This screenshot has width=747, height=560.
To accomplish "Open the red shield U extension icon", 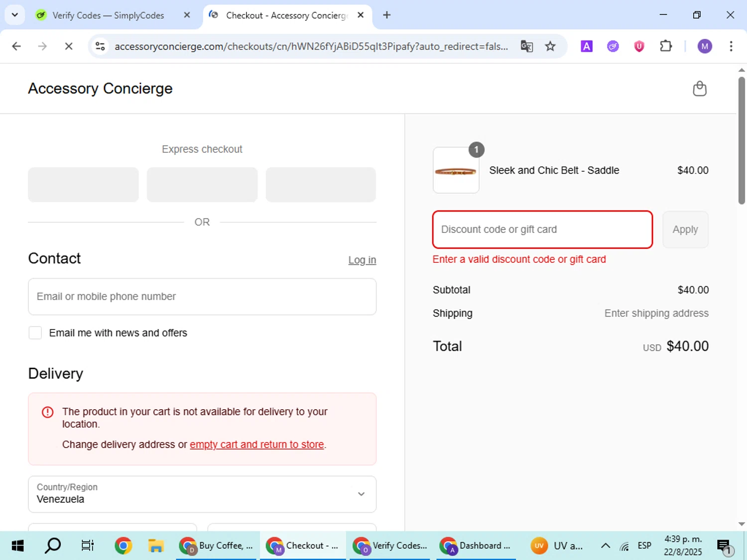I will tap(639, 46).
